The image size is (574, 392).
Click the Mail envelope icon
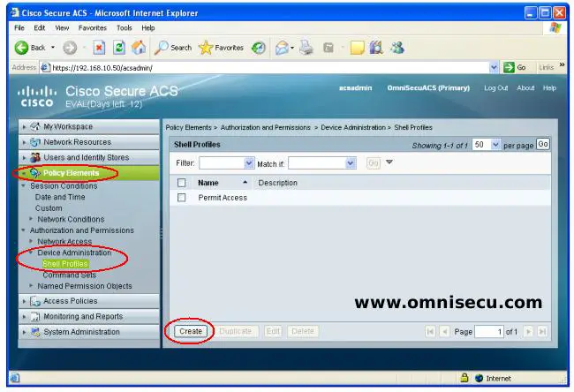[282, 48]
